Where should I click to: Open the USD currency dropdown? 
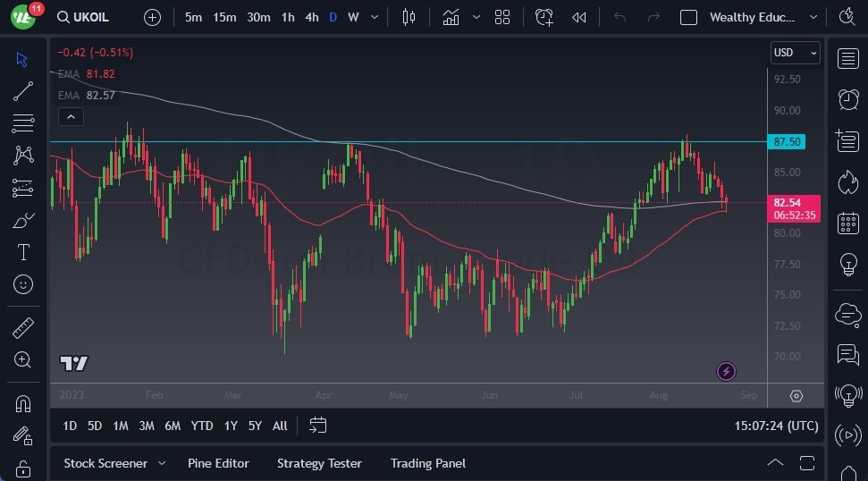coord(795,53)
